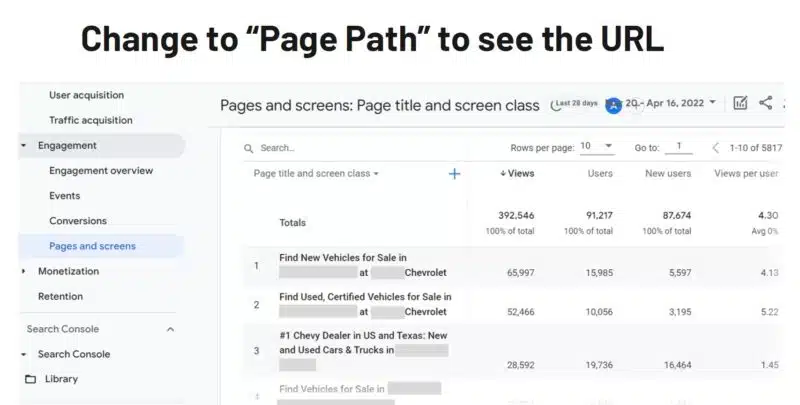
Task: Click the 16,464 new users cell
Action: (677, 365)
